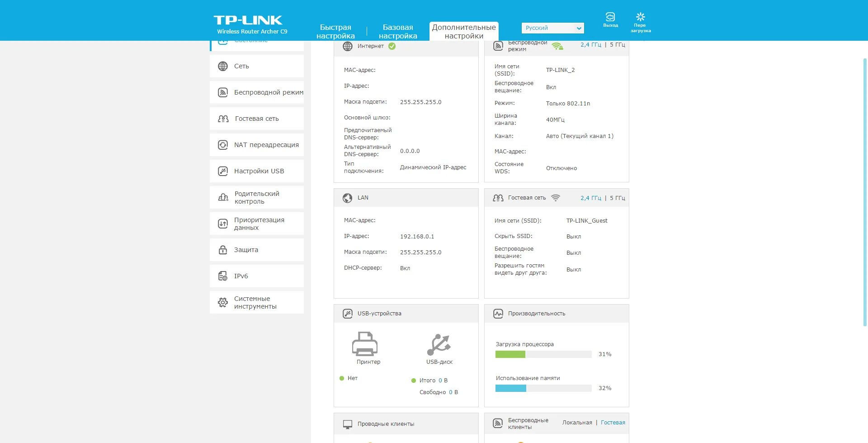The image size is (868, 443).
Task: Click the SSID value TP-LINK_2
Action: tap(560, 70)
